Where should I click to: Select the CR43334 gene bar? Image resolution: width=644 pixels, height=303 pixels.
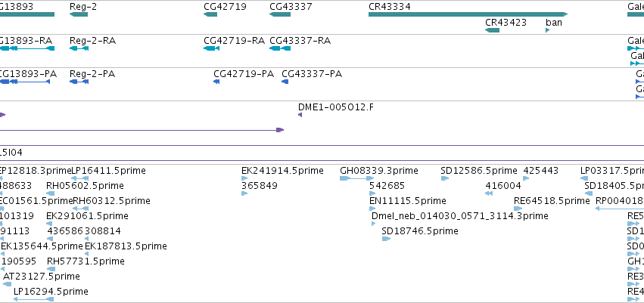(x=468, y=14)
